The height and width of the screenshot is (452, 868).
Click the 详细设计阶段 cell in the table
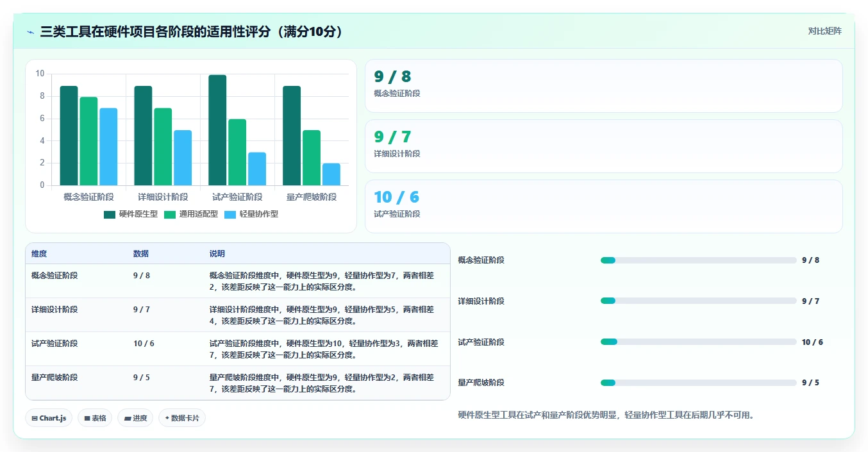54,310
